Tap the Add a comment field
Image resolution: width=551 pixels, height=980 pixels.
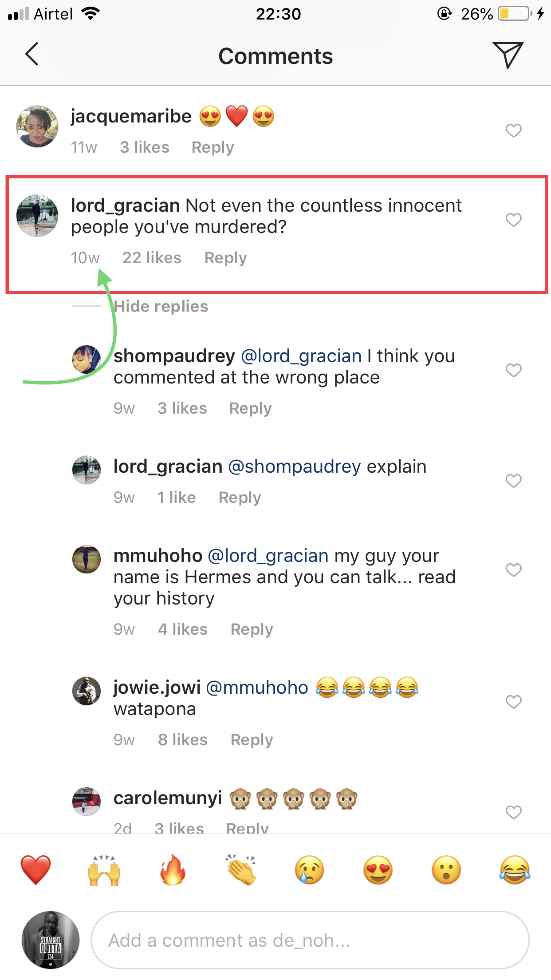click(x=310, y=940)
